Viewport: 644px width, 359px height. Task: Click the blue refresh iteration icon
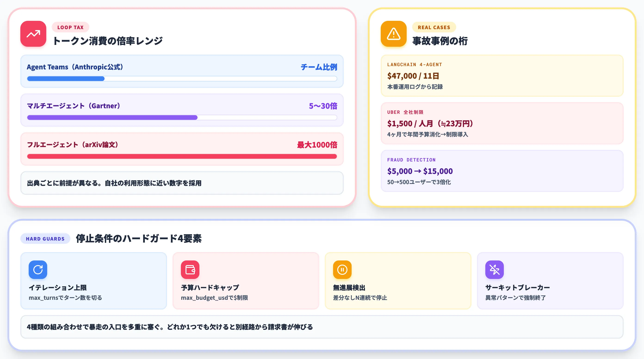pos(38,269)
